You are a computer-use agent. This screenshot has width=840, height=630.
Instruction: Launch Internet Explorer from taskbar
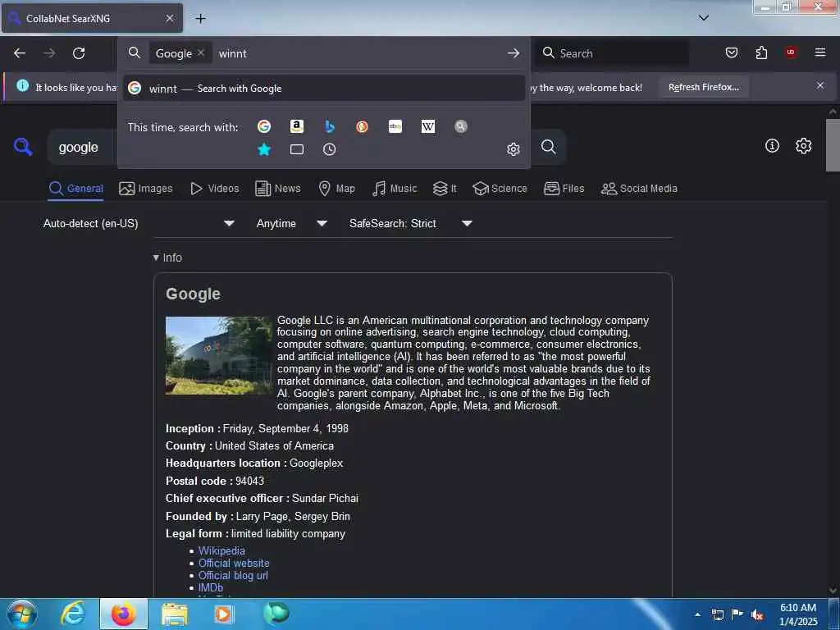pos(73,614)
